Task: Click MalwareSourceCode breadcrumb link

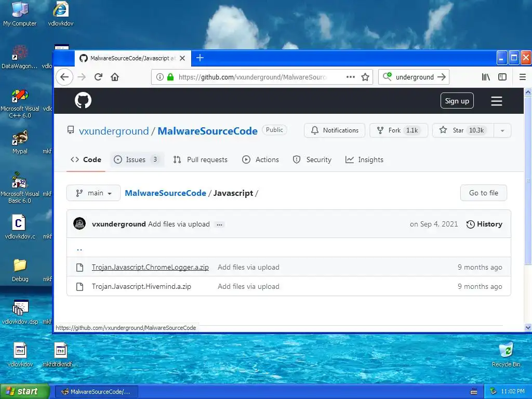Action: point(165,193)
